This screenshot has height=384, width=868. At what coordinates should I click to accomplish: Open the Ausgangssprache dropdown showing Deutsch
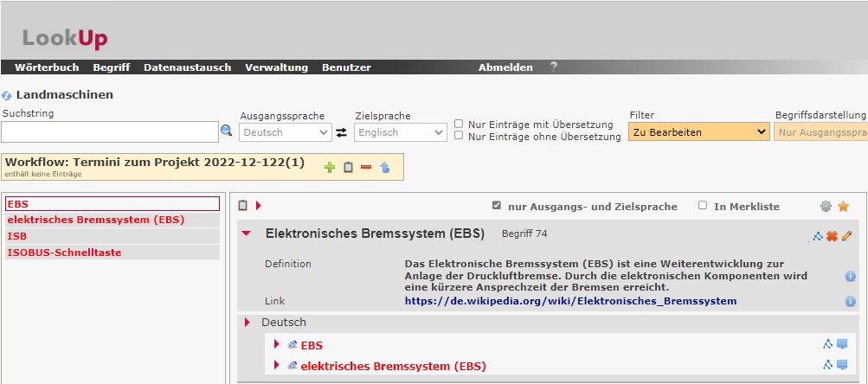pyautogui.click(x=286, y=132)
